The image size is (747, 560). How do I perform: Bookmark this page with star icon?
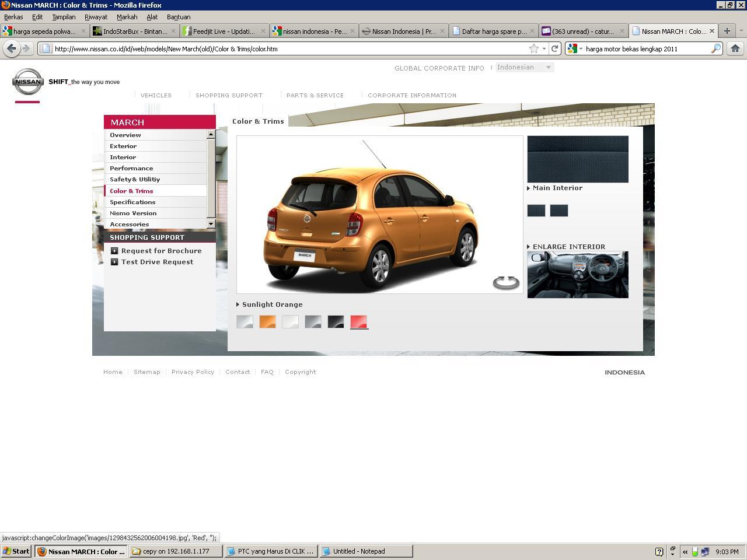(533, 49)
